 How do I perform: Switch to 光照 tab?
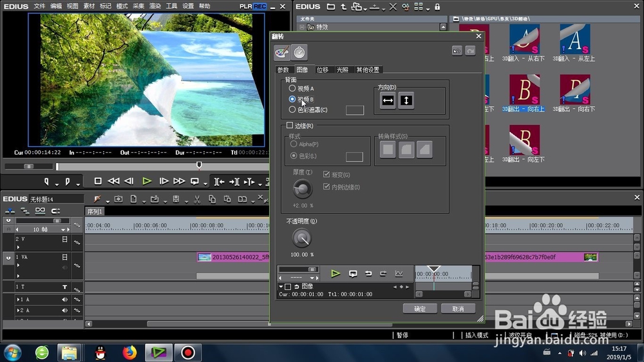(x=343, y=70)
